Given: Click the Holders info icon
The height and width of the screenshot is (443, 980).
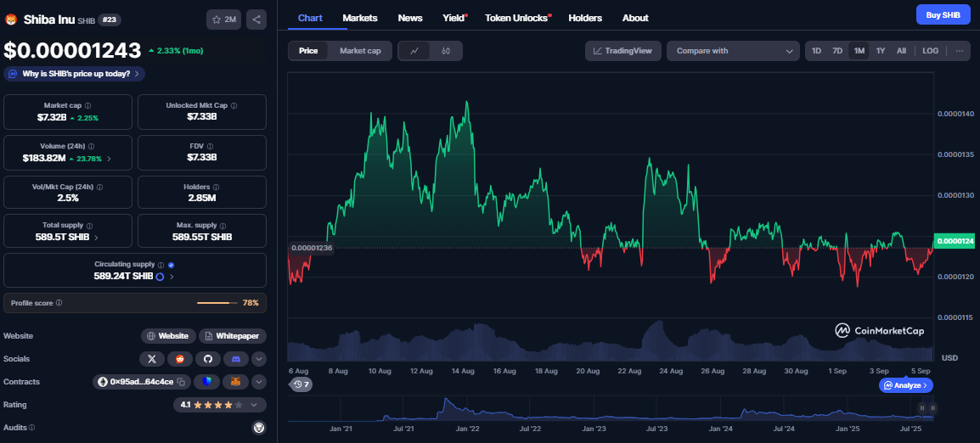Looking at the screenshot, I should [x=217, y=187].
